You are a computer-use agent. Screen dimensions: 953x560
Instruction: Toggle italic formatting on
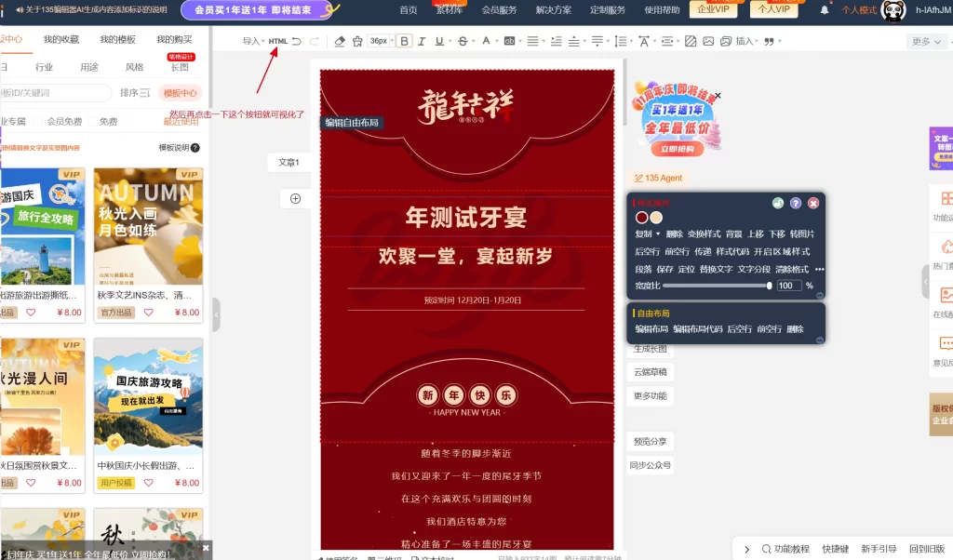421,41
